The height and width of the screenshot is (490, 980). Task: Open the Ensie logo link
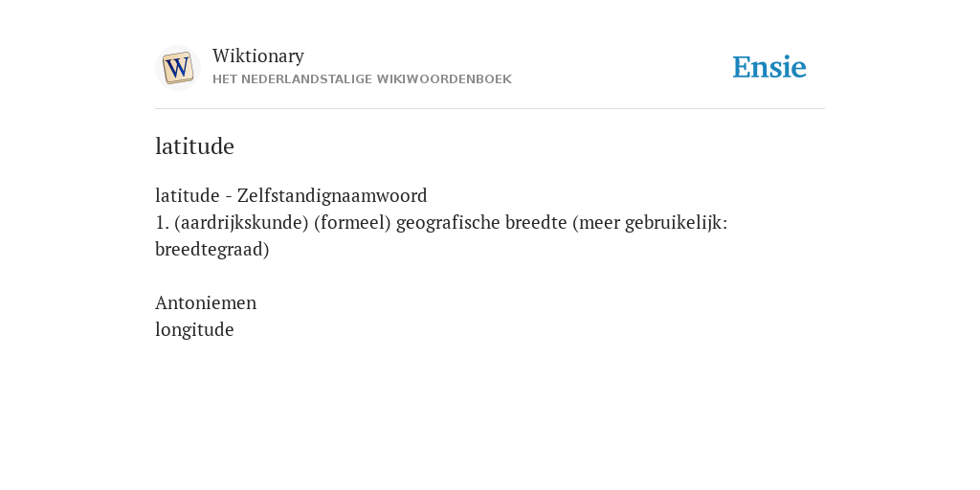[x=769, y=67]
